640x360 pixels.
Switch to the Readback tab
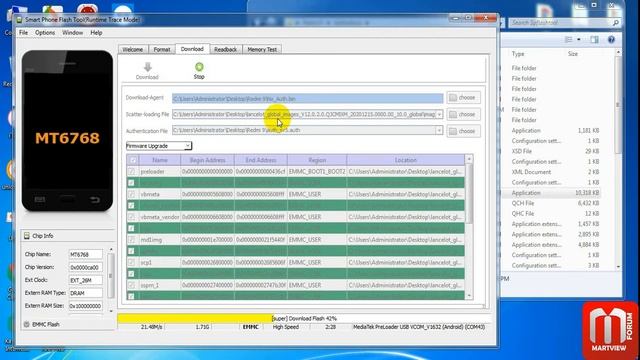tap(226, 49)
